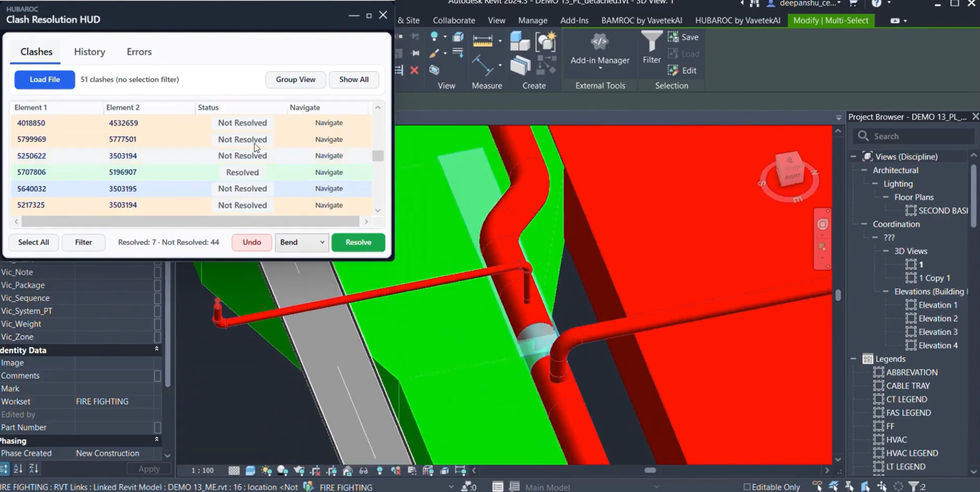980x492 pixels.
Task: Toggle the Editable Only checkbox
Action: (x=746, y=487)
